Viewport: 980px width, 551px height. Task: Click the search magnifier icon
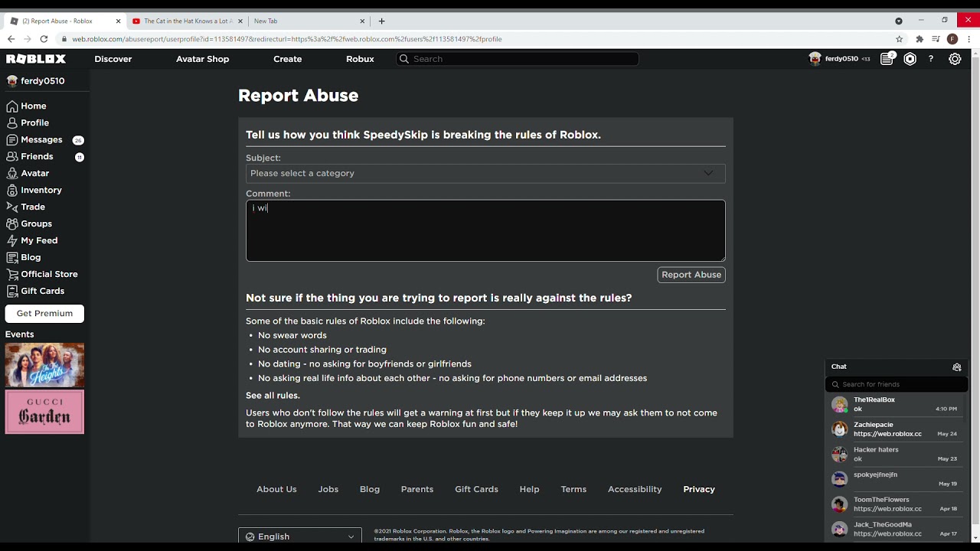[x=403, y=59]
